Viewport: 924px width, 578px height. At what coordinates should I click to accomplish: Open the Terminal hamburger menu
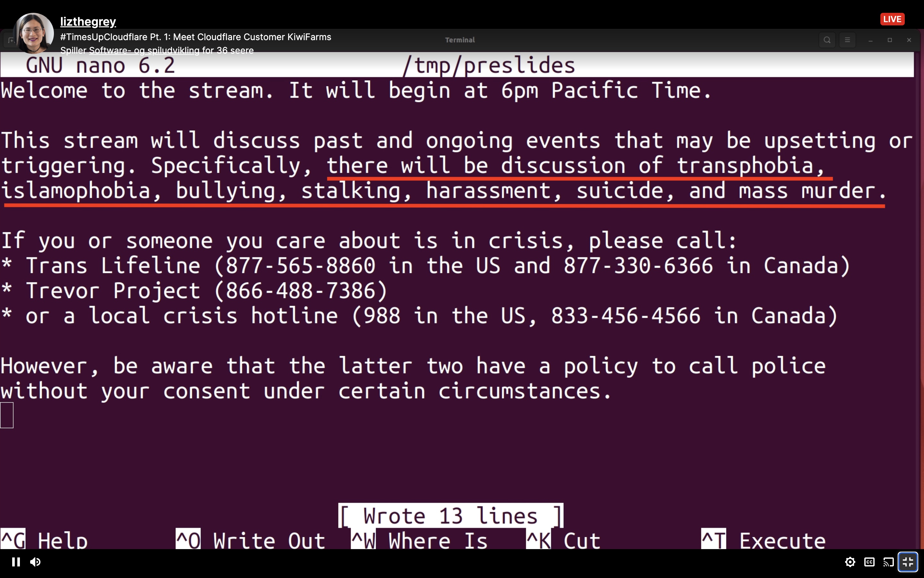(x=847, y=40)
